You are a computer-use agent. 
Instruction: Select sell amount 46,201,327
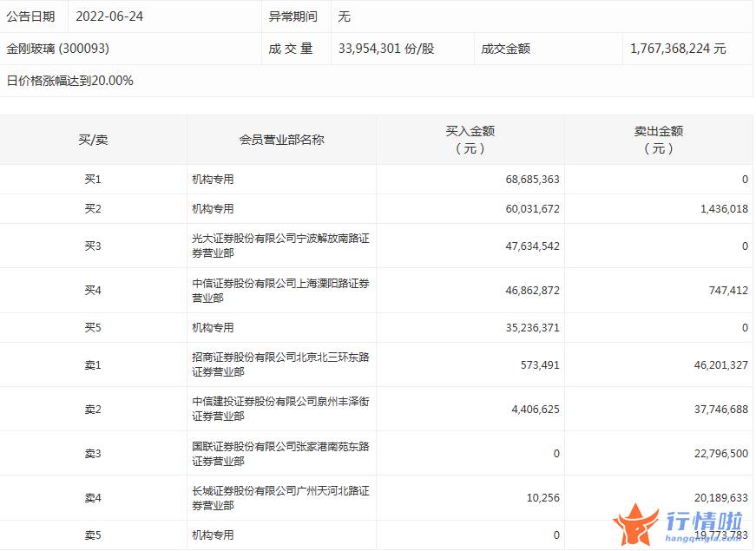720,365
